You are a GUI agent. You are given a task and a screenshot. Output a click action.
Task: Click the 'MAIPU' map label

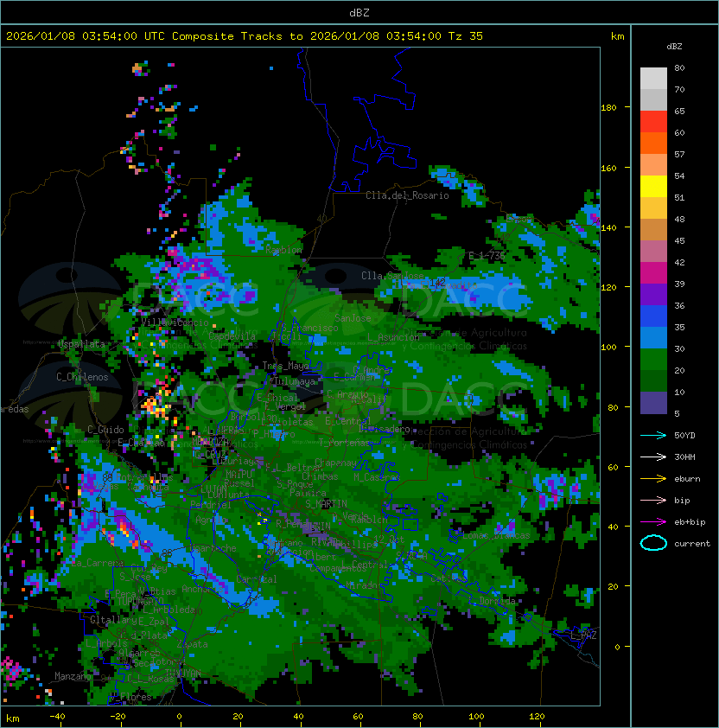coord(239,475)
